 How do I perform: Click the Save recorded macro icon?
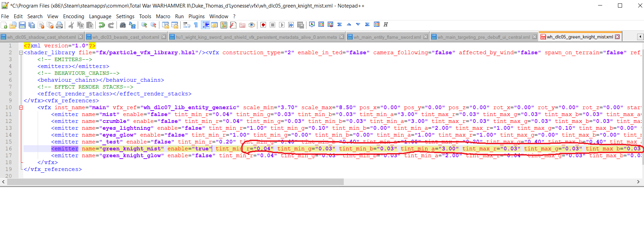(x=300, y=25)
